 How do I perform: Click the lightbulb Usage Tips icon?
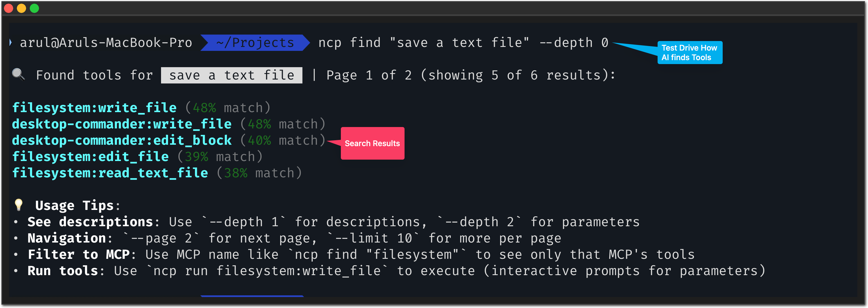point(19,204)
